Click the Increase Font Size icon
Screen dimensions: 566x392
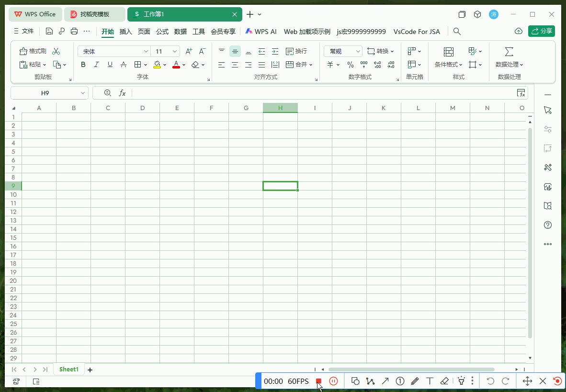point(189,51)
